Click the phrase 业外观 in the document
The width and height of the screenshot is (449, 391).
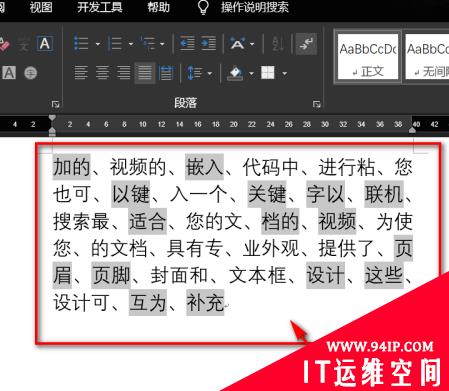271,248
